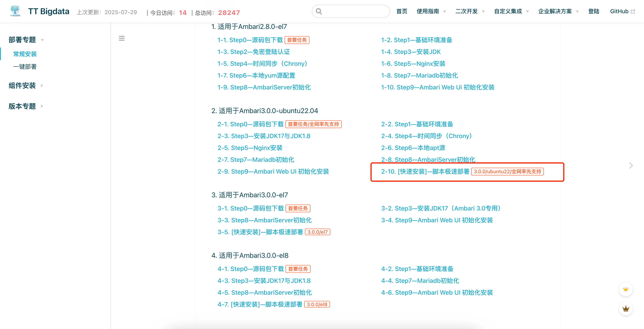Expand the 自定义集成 dropdown menu

coord(511,11)
